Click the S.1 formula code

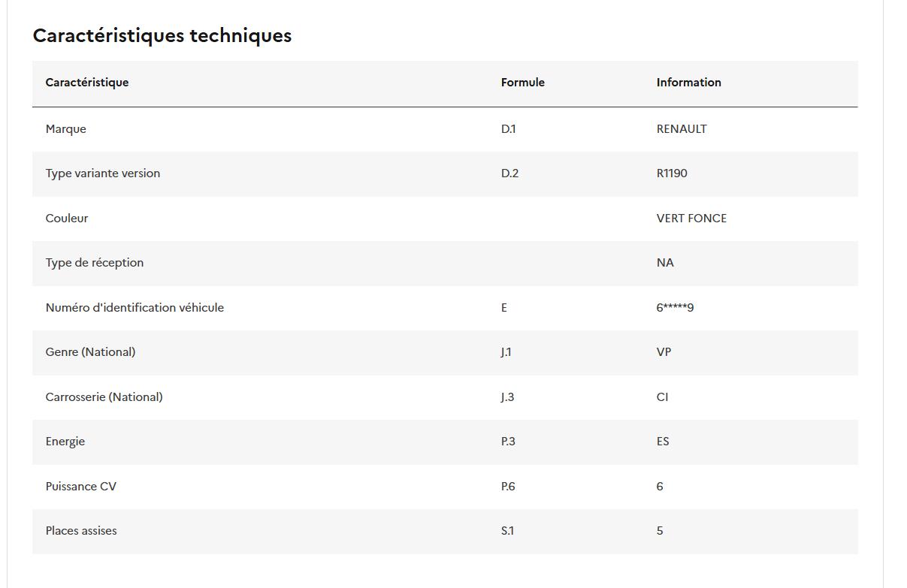507,531
